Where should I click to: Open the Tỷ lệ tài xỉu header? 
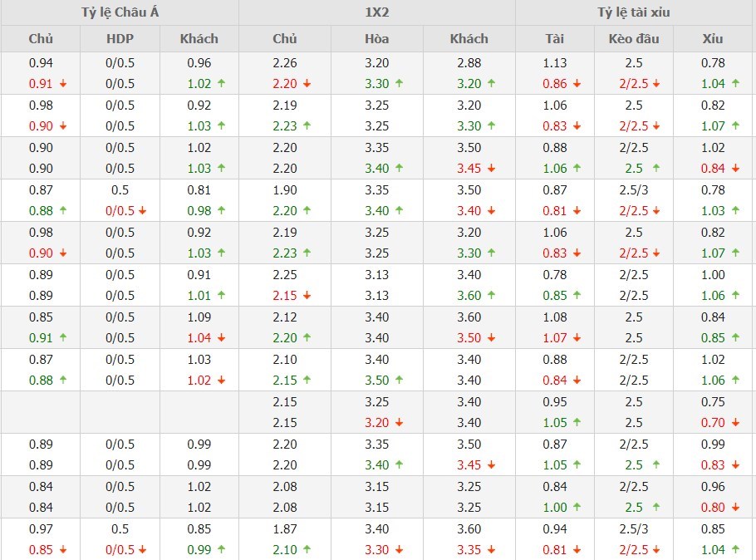click(635, 12)
